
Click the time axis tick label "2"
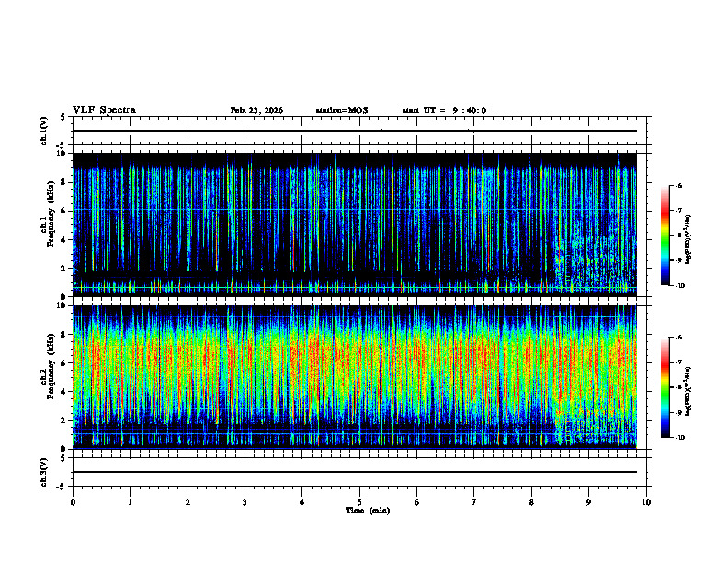tap(188, 502)
